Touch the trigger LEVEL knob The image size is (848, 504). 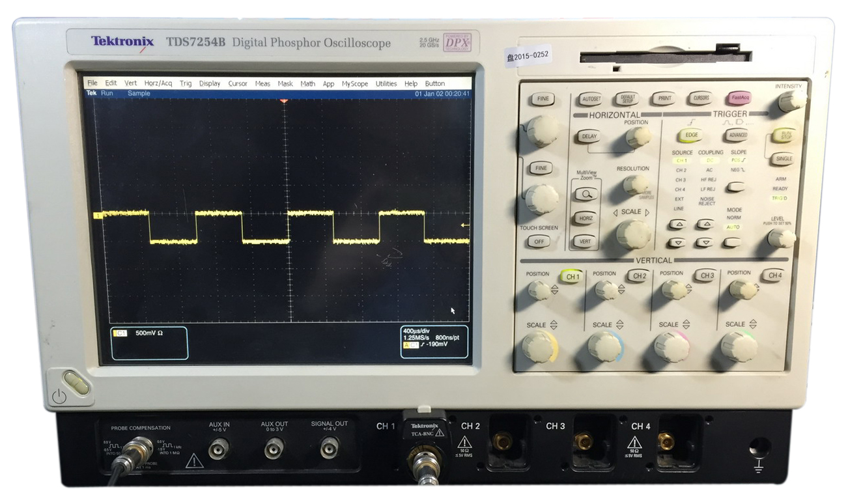pos(780,238)
